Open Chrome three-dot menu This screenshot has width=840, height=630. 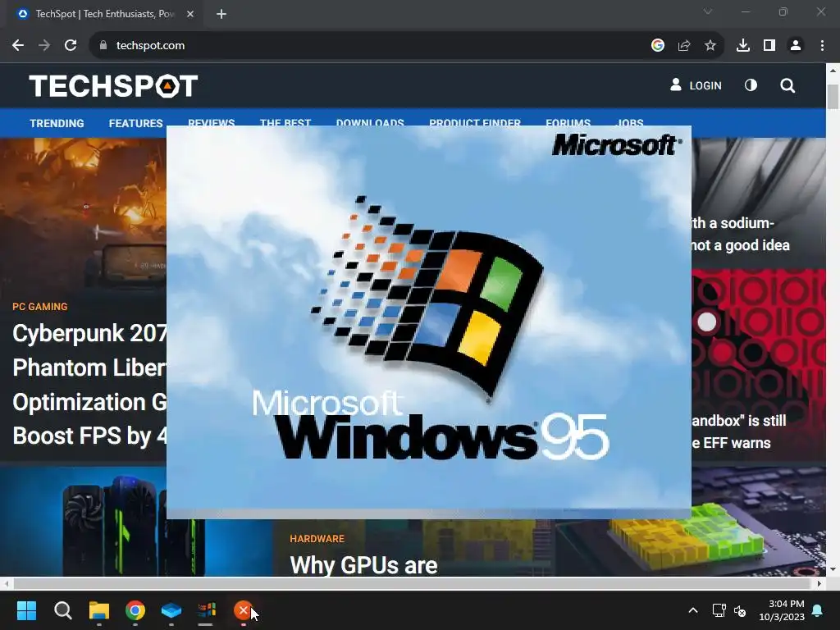point(822,46)
